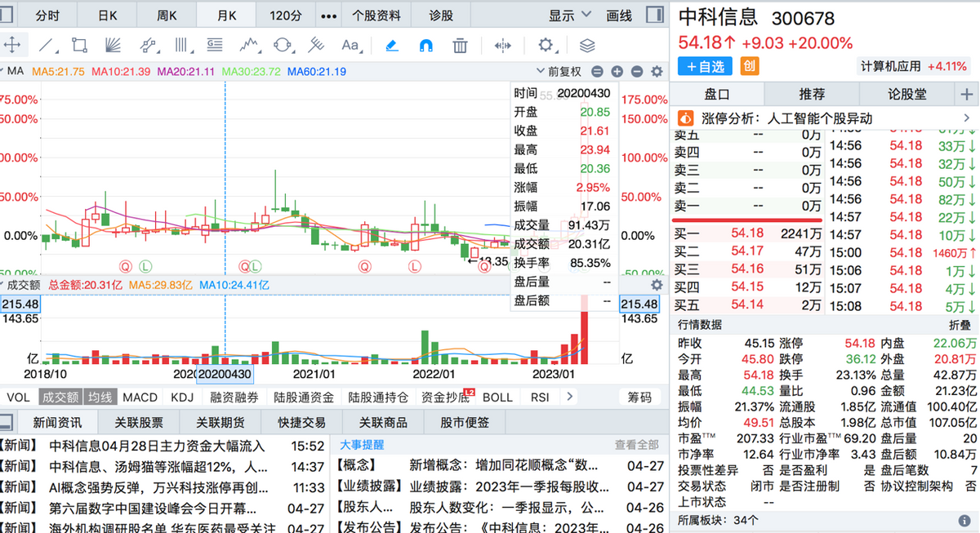Screen dimensions: 980x533
Task: Select the straight line drawing tool
Action: [x=47, y=45]
